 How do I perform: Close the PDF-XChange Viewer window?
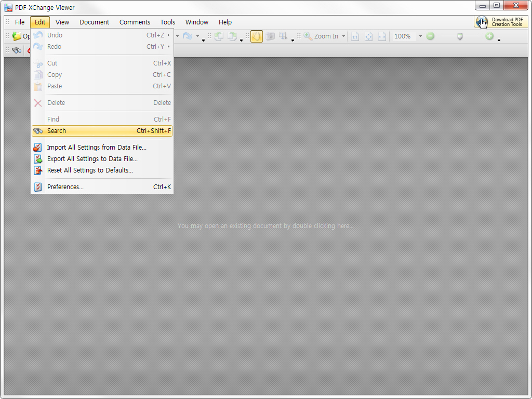[x=516, y=6]
